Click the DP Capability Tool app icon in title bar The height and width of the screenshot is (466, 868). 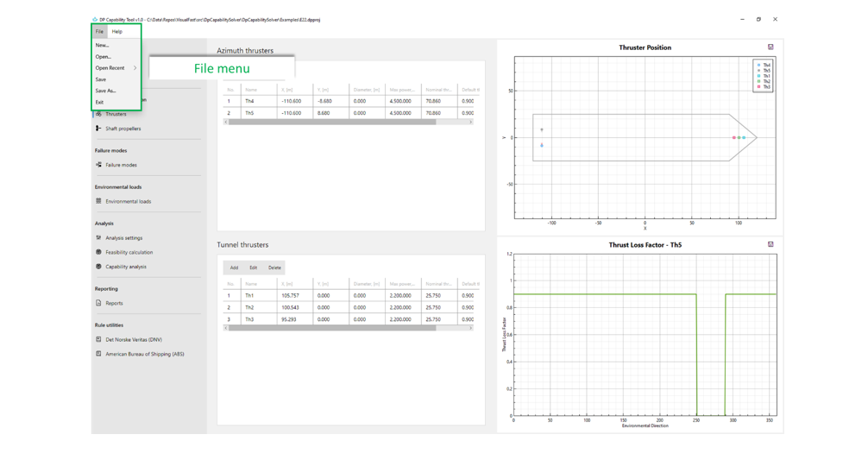(x=95, y=19)
